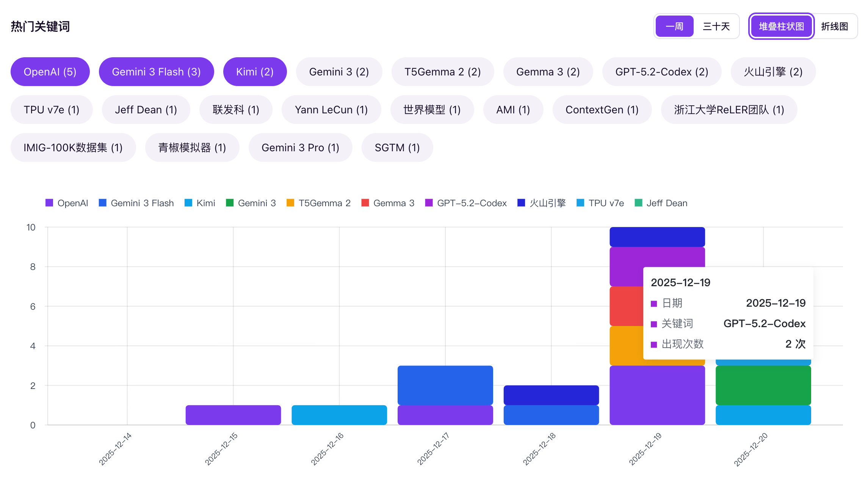This screenshot has width=868, height=486.
Task: Click the Gemini 3 Flash bar on 2025-12-17
Action: pyautogui.click(x=445, y=385)
